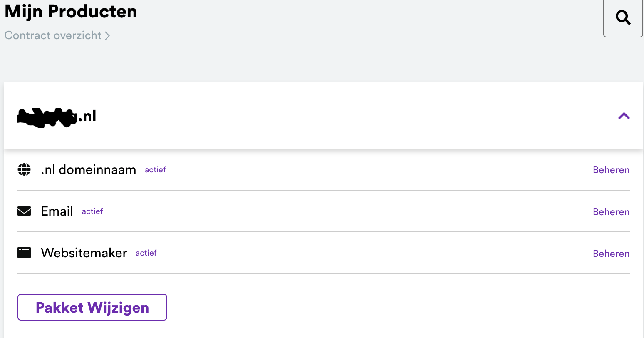This screenshot has width=644, height=338.
Task: Select the Websitemaker product label
Action: pyautogui.click(x=84, y=253)
